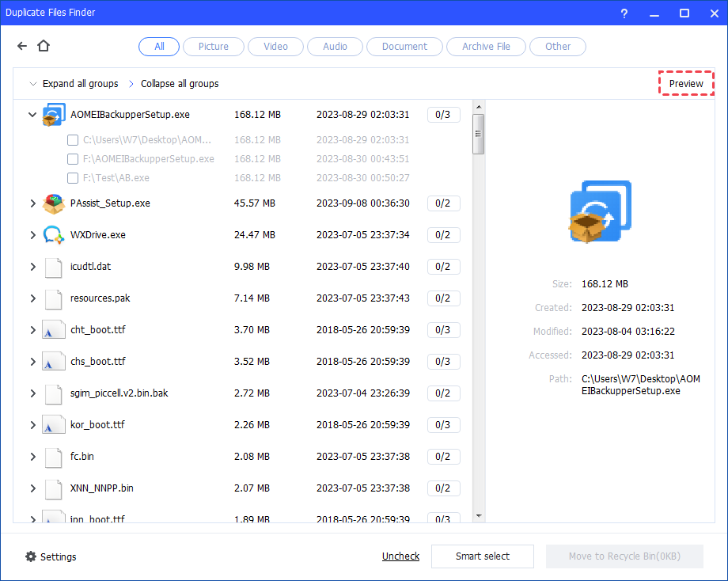The width and height of the screenshot is (728, 581).
Task: Check the C:\Users\W7\Desktop duplicate file checkbox
Action: 73,140
